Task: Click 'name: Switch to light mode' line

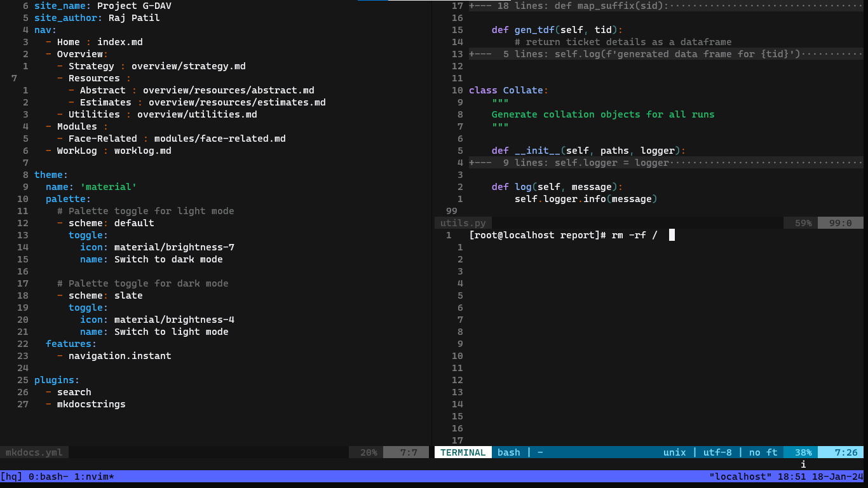Action: [154, 332]
